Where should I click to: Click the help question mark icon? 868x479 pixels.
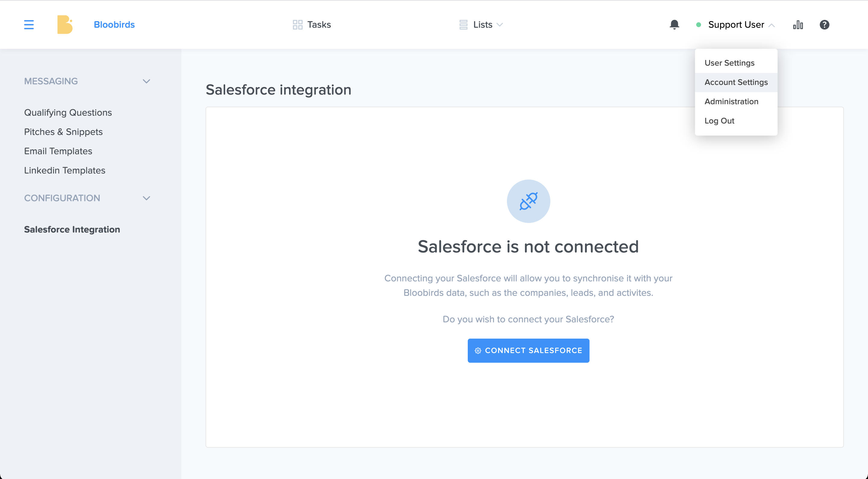point(824,25)
